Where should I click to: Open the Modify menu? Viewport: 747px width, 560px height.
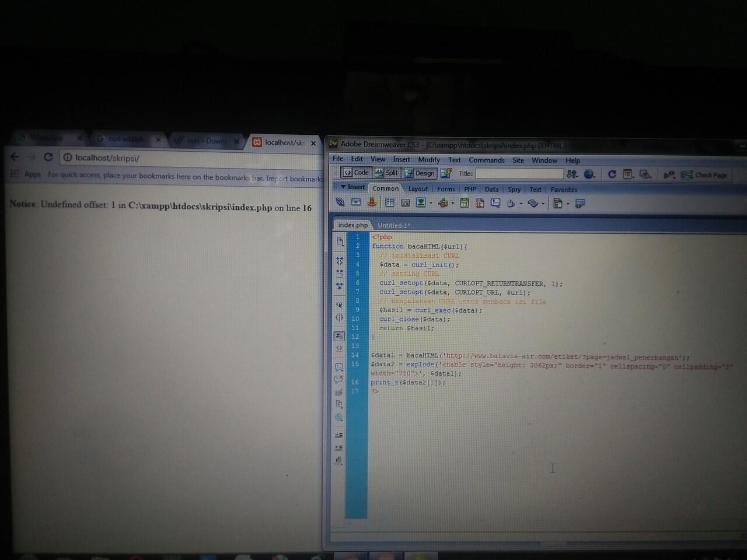pyautogui.click(x=429, y=160)
